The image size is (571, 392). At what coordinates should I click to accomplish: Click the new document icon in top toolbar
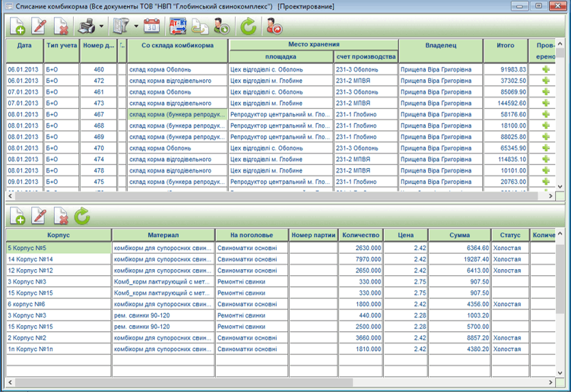point(17,27)
